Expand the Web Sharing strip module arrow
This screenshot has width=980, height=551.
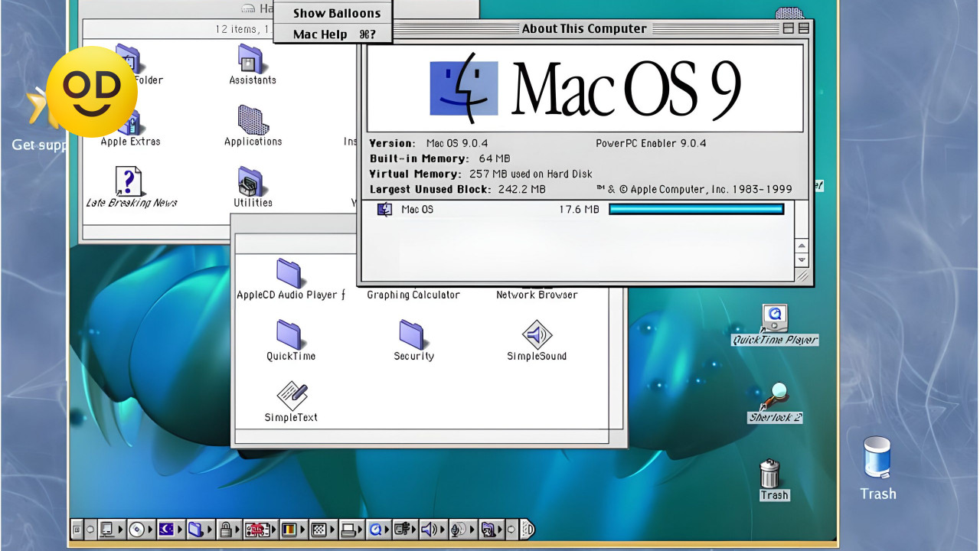coord(501,529)
